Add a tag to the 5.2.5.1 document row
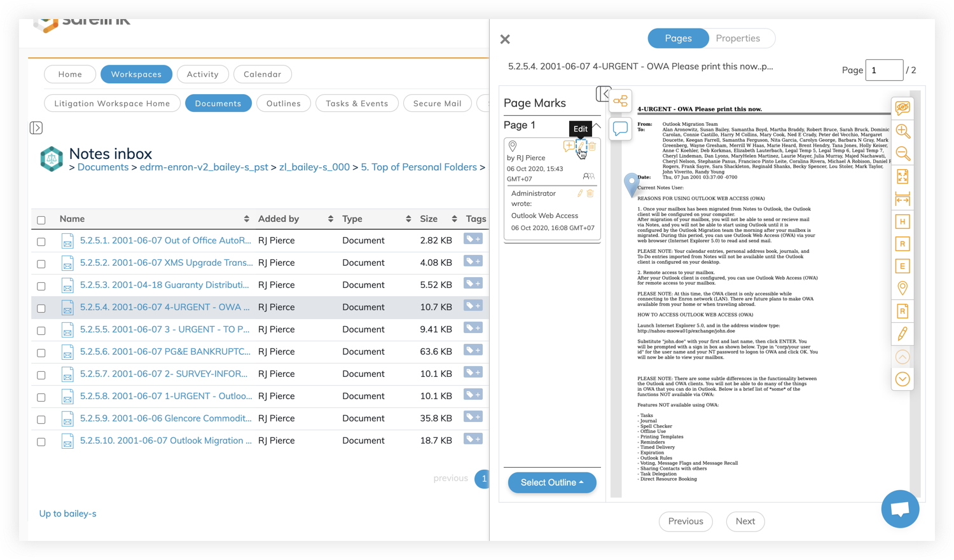This screenshot has width=954, height=560. [473, 239]
